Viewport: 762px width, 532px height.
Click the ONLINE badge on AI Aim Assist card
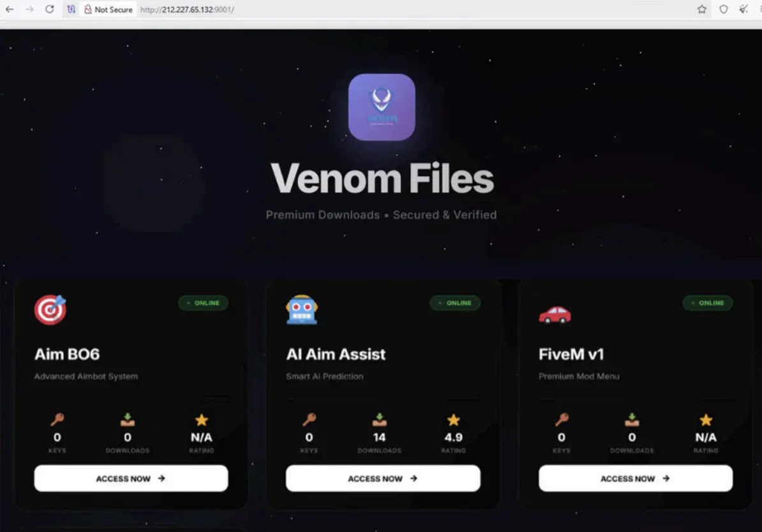455,303
